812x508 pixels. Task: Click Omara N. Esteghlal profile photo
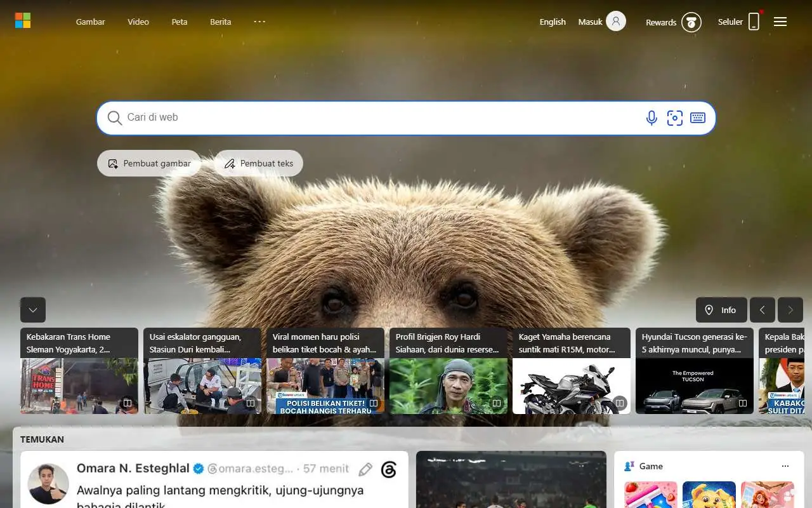click(48, 484)
